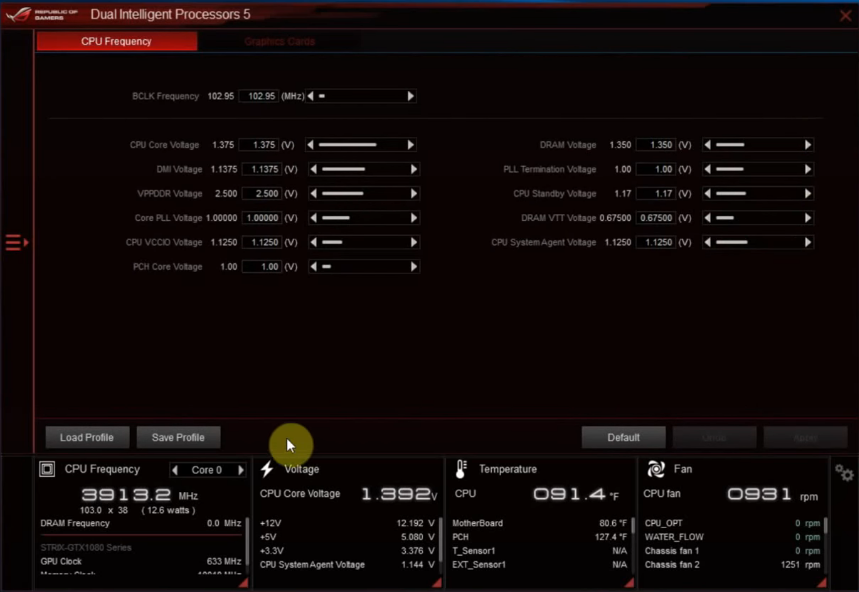Close the Dual Intelligent Processors window

[845, 15]
